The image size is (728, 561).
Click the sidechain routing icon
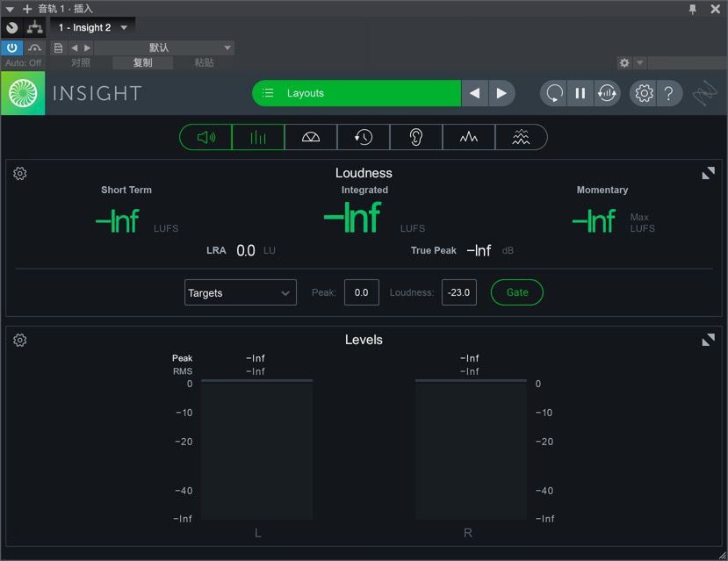[34, 27]
